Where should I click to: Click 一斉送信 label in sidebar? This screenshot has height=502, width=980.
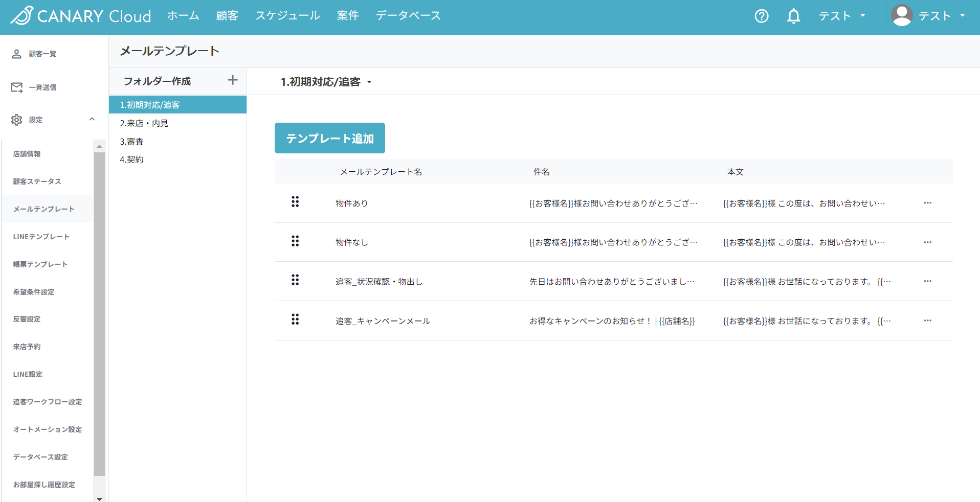[42, 87]
